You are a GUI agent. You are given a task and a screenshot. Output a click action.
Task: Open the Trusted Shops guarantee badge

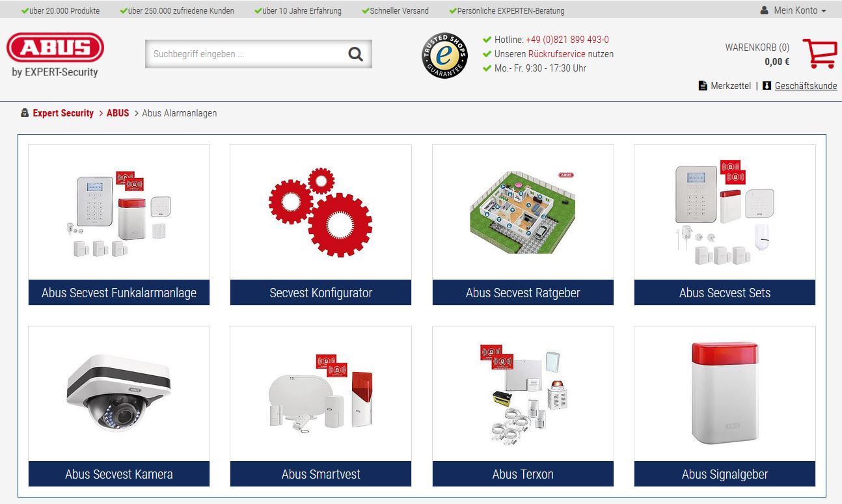(444, 55)
